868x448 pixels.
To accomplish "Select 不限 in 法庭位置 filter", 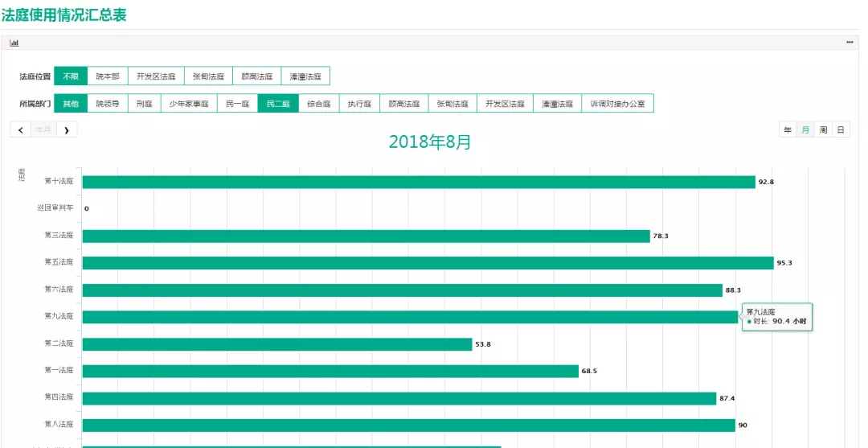I will coord(71,76).
